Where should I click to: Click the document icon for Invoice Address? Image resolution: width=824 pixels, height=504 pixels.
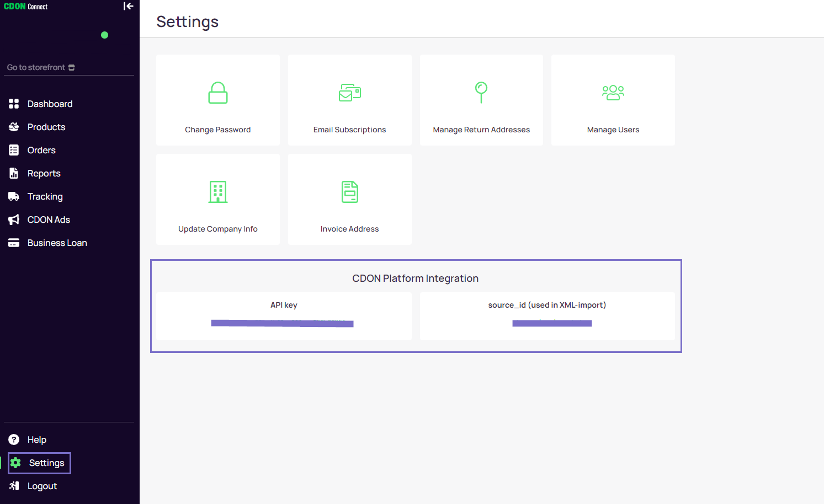pos(350,192)
